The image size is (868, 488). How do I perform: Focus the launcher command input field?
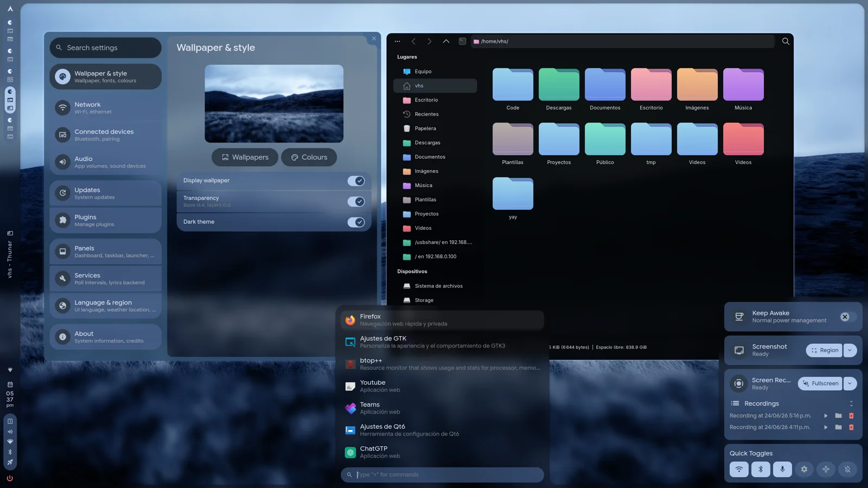click(442, 474)
